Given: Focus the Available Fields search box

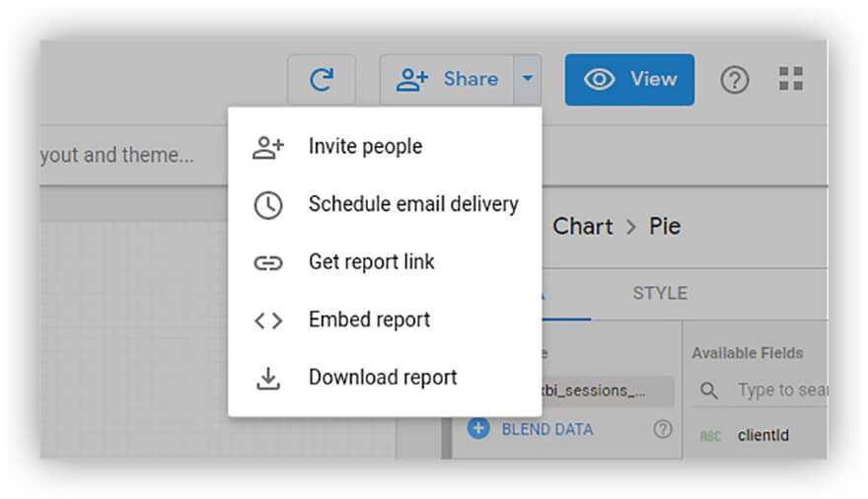Looking at the screenshot, I should coord(779,391).
